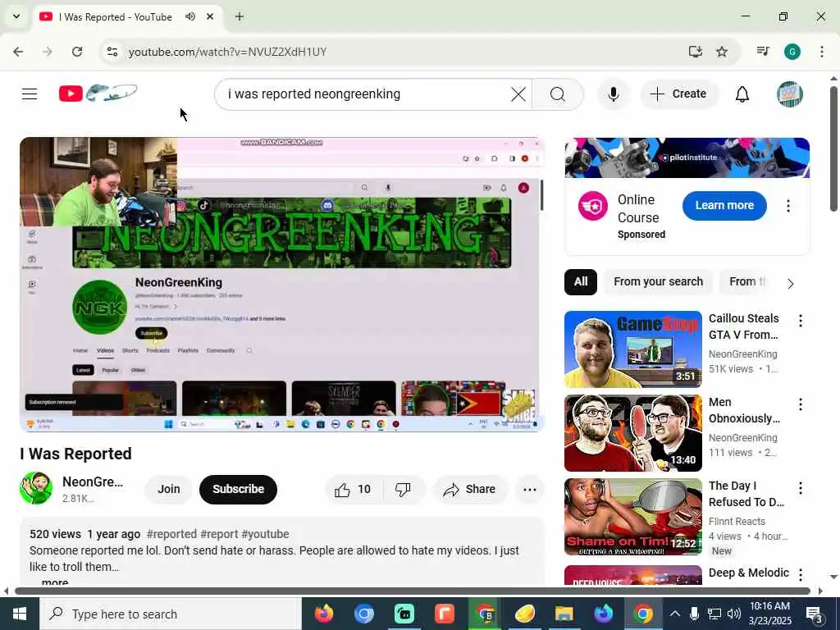Image resolution: width=840 pixels, height=630 pixels.
Task: Show more filter chips with arrow
Action: click(791, 283)
